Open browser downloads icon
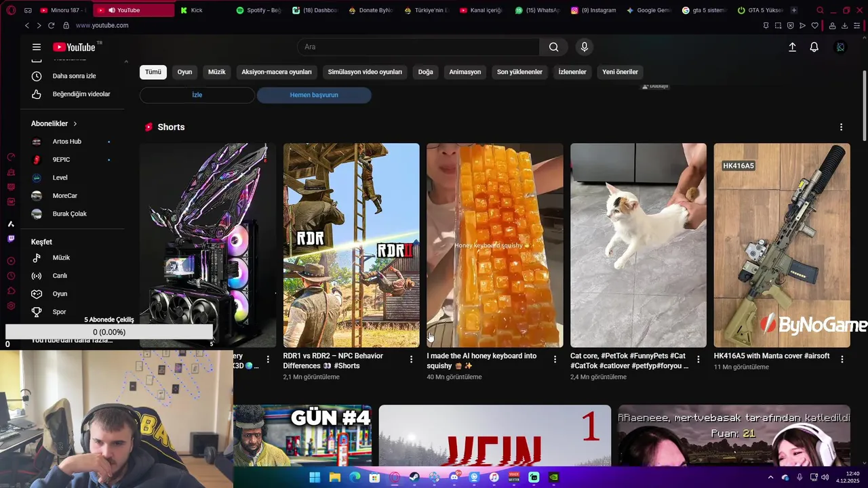Screen dimensions: 868x488 click(x=844, y=25)
